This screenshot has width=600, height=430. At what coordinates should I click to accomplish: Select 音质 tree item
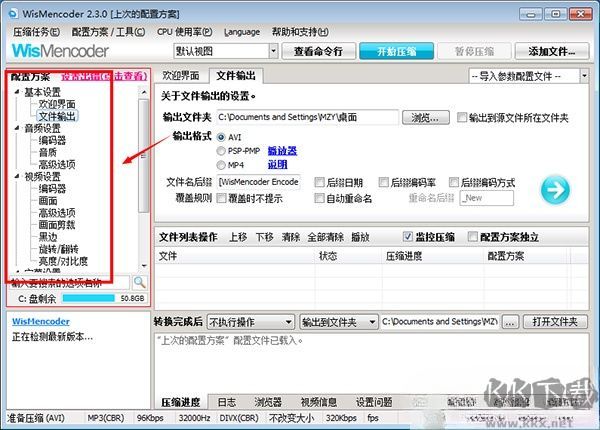tap(48, 152)
